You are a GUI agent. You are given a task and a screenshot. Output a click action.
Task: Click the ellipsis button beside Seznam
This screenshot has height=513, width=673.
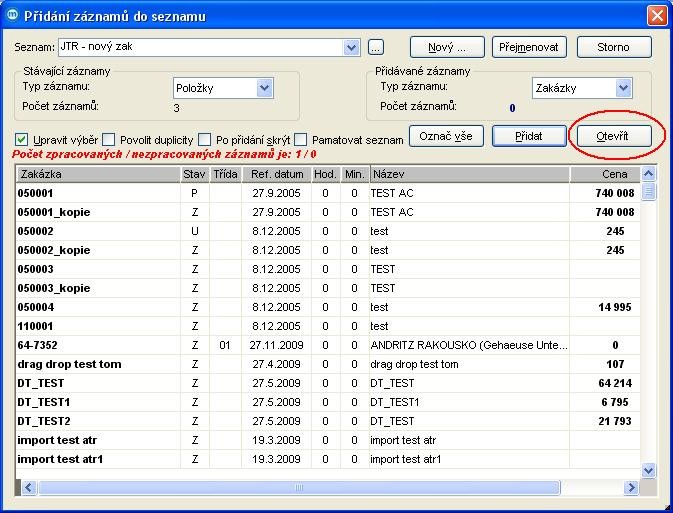[x=376, y=47]
